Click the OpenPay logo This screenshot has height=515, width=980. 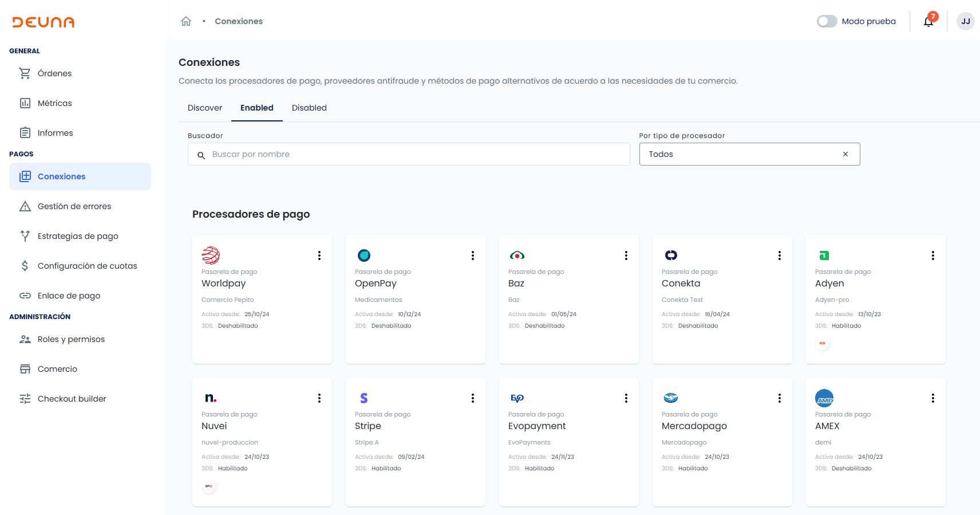[364, 255]
